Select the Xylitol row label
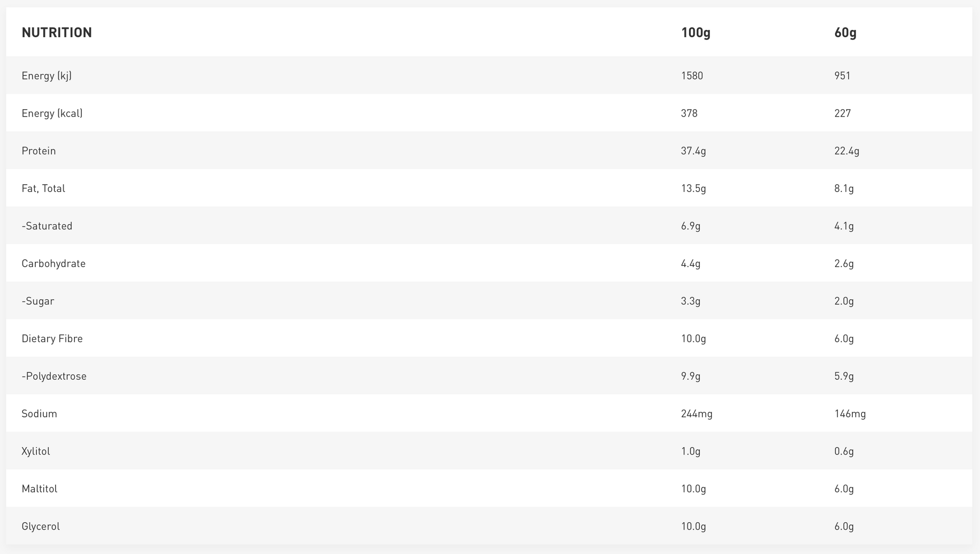 point(36,451)
